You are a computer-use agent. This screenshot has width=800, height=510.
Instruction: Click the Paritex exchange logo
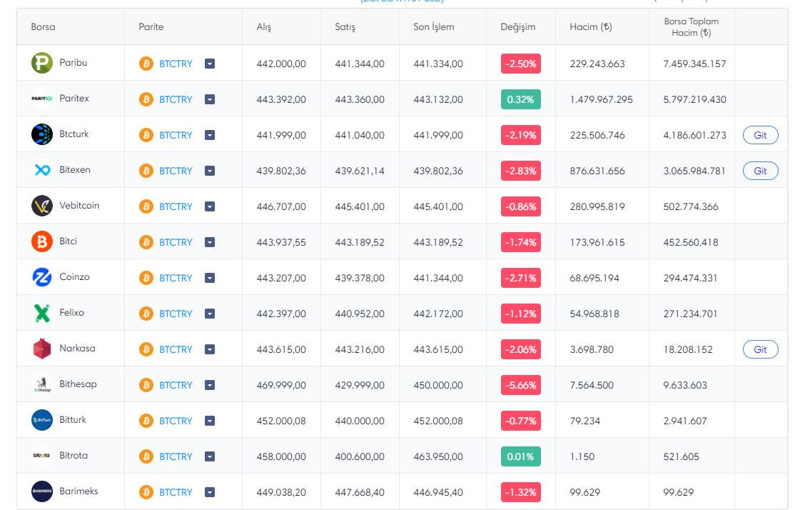coord(42,99)
